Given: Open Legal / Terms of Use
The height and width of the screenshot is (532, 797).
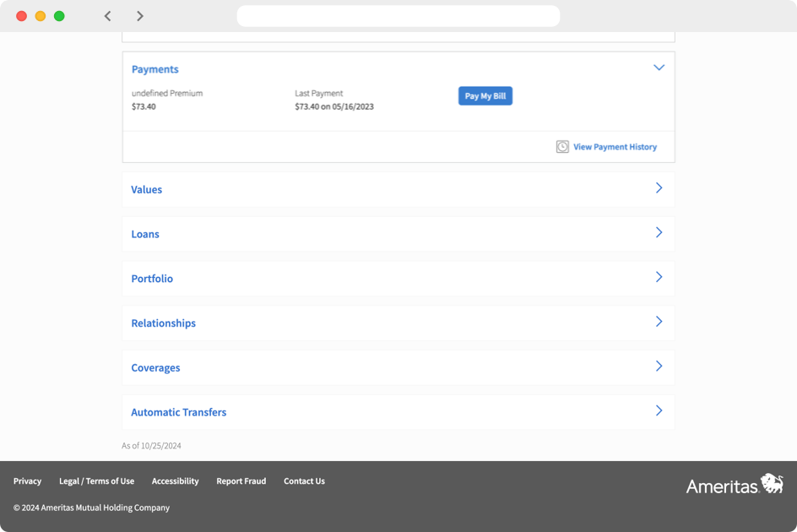Looking at the screenshot, I should click(96, 480).
